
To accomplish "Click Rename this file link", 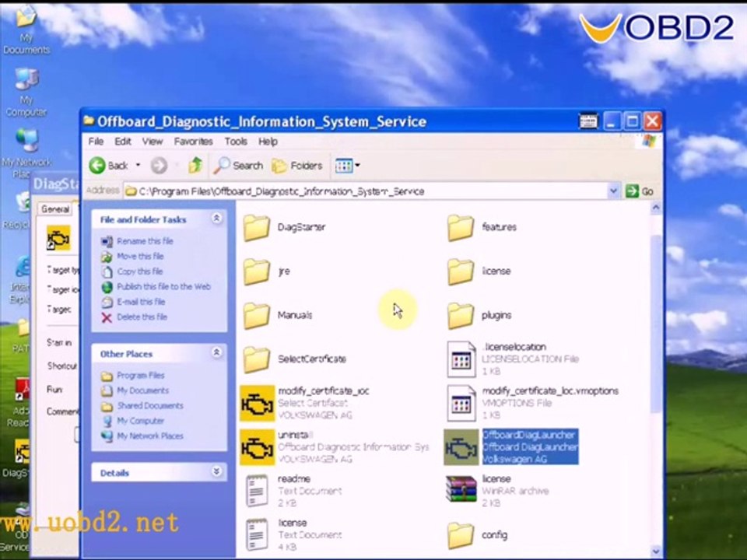I will coord(145,241).
